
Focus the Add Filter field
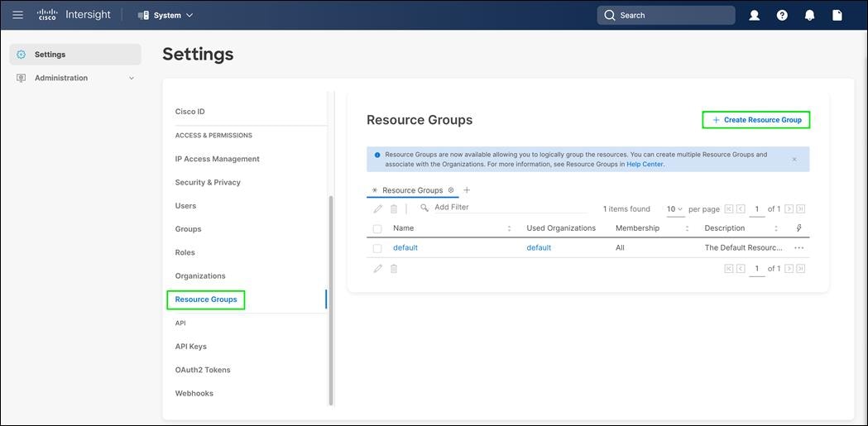coord(509,208)
